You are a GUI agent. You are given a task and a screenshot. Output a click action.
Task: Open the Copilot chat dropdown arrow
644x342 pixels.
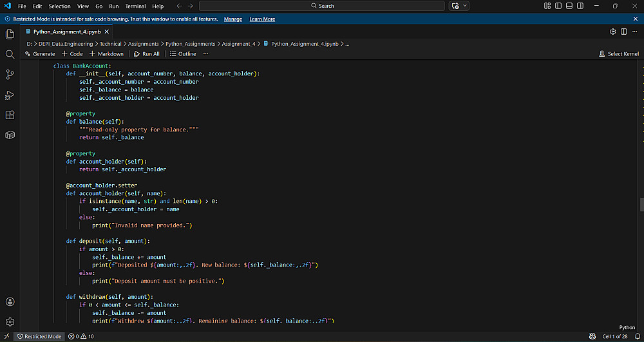pos(465,6)
